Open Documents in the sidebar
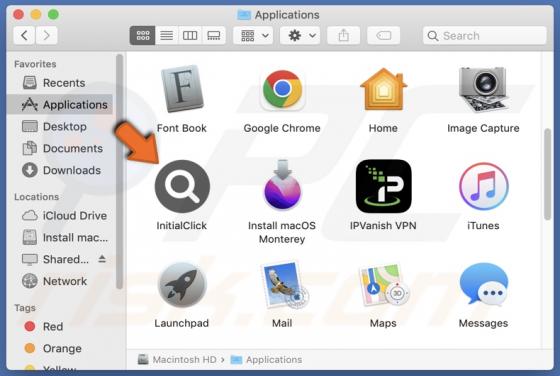Image resolution: width=560 pixels, height=376 pixels. click(x=60, y=148)
